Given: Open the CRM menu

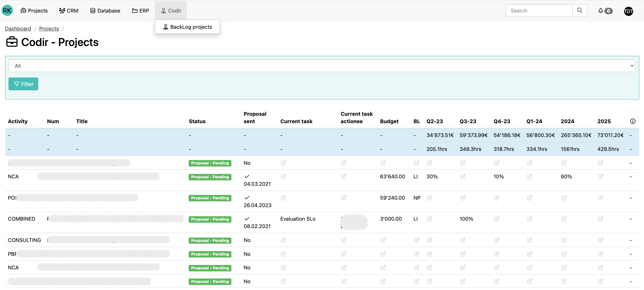Looking at the screenshot, I should 68,11.
